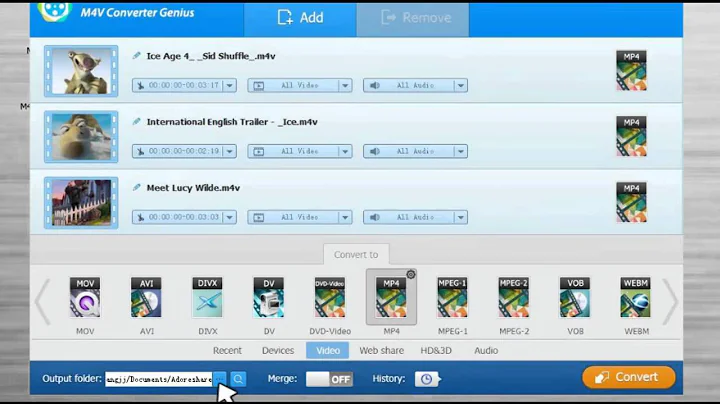Select the MP4 format in Convert to row
This screenshot has width=720, height=404.
tap(391, 297)
